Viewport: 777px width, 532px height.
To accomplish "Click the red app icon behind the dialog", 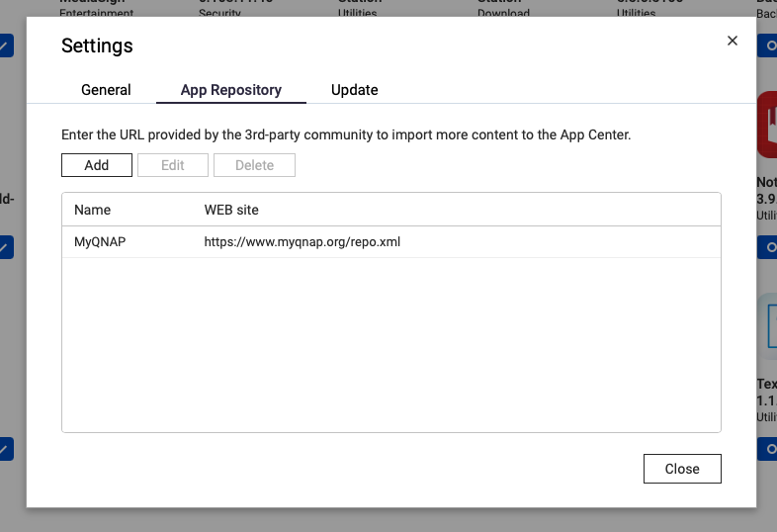I will 766,125.
